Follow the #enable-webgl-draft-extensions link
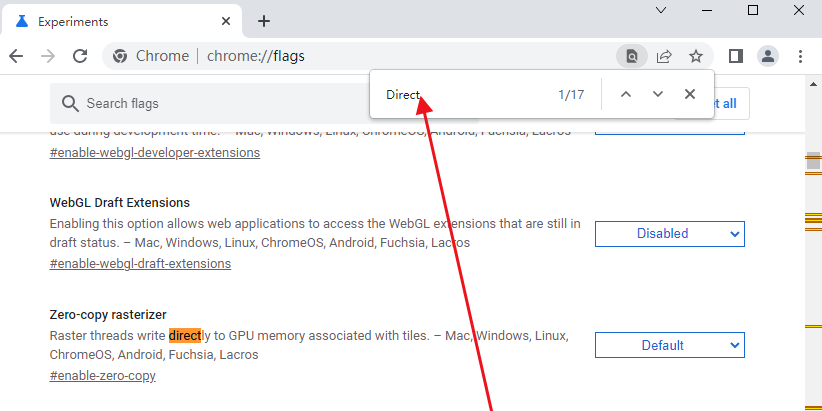The height and width of the screenshot is (411, 822). (x=140, y=264)
